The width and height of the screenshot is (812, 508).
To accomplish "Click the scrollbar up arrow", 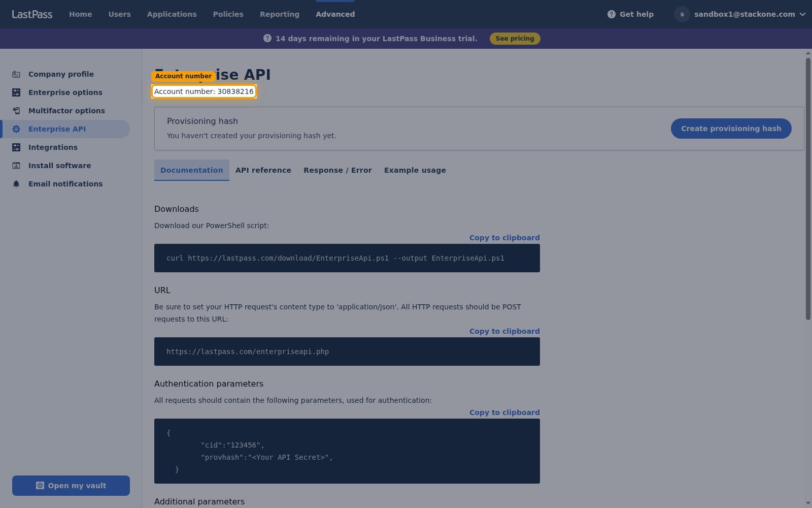I will [808, 53].
